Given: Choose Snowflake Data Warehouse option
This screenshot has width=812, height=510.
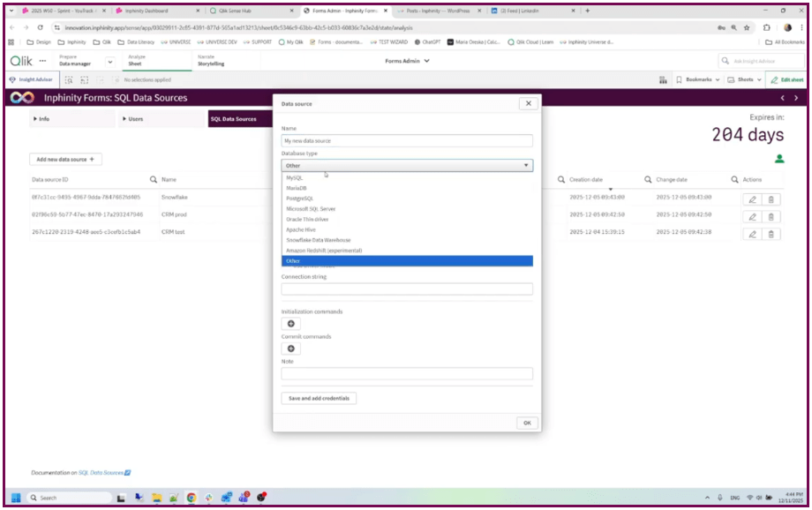Looking at the screenshot, I should click(407, 240).
